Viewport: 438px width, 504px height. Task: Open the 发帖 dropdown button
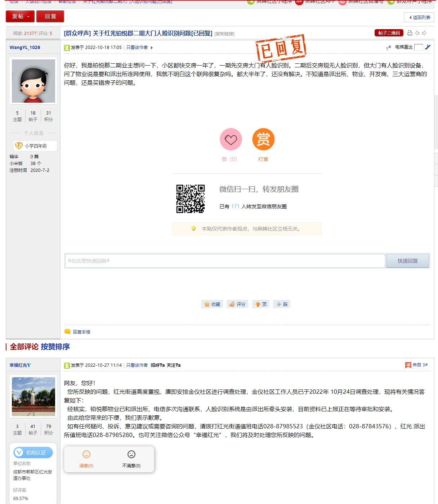[x=20, y=17]
